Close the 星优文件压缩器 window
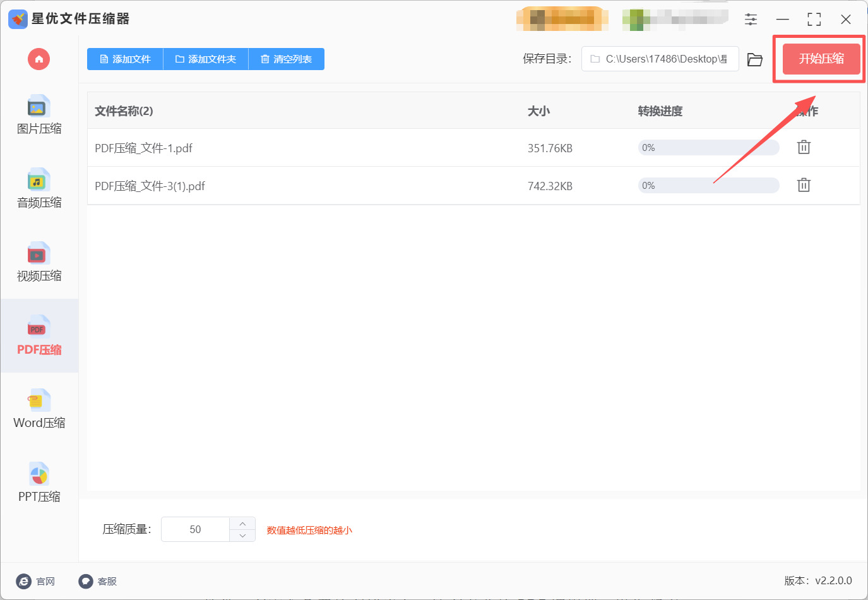Image resolution: width=868 pixels, height=600 pixels. 846,19
